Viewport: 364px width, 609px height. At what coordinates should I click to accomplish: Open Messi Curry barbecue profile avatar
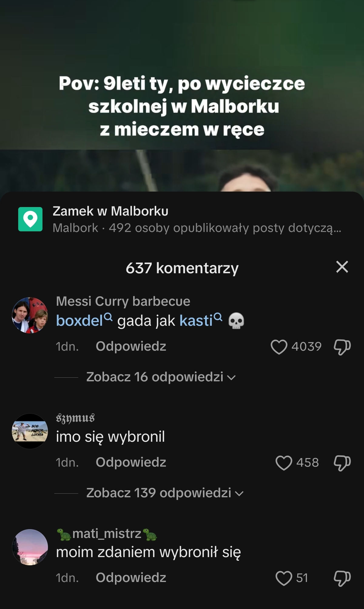coord(30,315)
